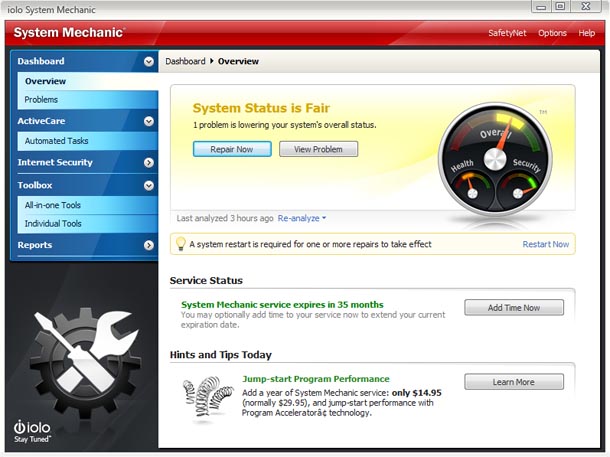Click the iolo Stay Tuned logo

[x=32, y=431]
